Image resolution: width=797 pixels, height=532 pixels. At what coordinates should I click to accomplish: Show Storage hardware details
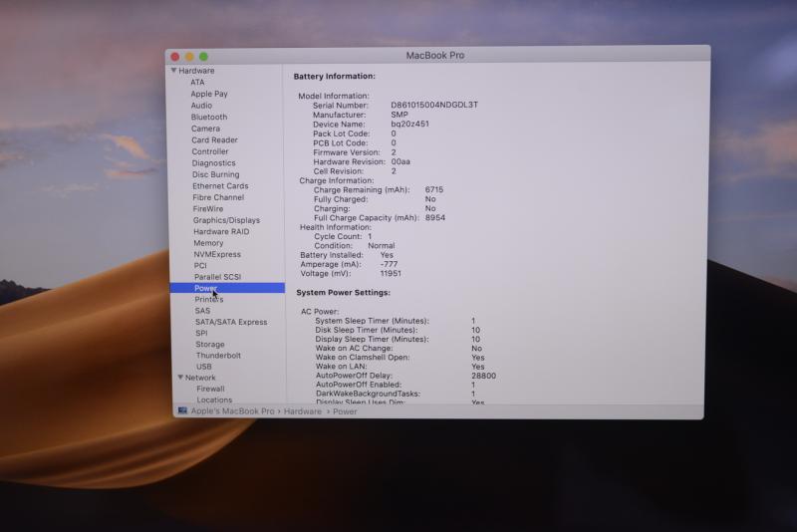(210, 344)
